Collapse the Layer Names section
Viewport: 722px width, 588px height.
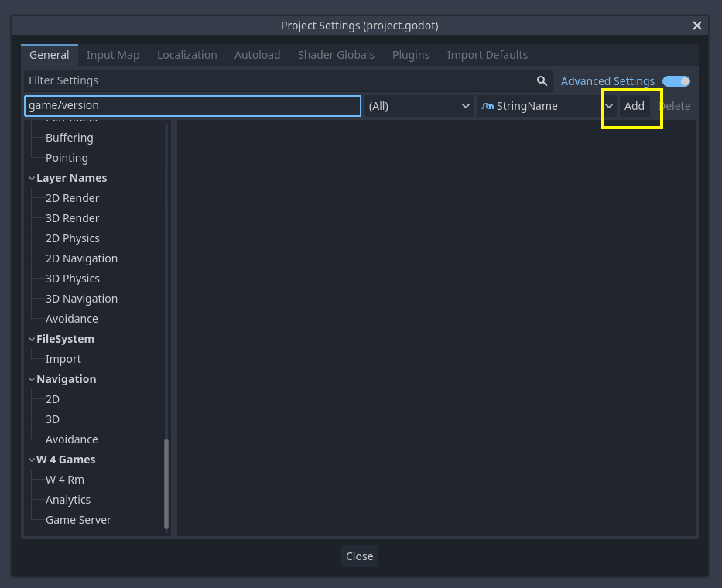(31, 178)
